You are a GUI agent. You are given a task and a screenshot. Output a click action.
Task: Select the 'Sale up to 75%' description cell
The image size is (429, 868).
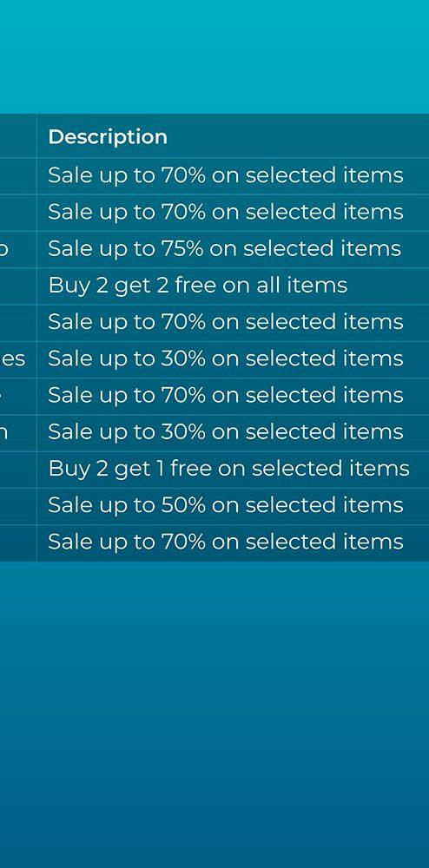click(x=233, y=249)
